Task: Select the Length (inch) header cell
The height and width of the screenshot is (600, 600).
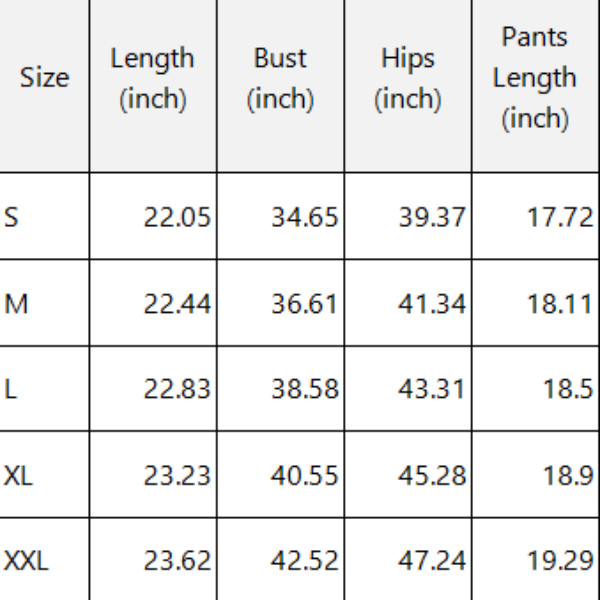Action: (x=153, y=86)
